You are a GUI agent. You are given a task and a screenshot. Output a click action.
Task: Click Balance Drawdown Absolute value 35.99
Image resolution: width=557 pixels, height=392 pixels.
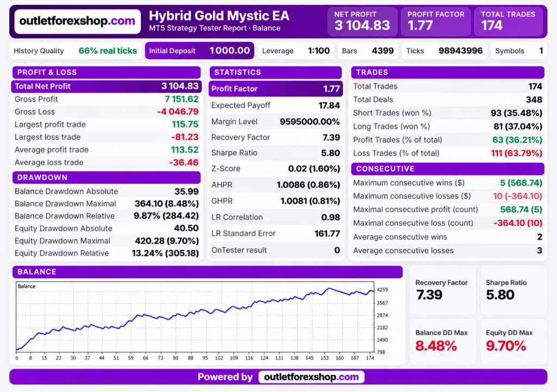click(187, 191)
